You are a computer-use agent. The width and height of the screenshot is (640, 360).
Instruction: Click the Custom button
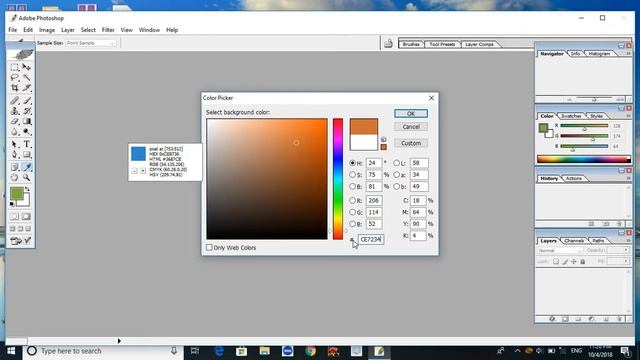411,143
